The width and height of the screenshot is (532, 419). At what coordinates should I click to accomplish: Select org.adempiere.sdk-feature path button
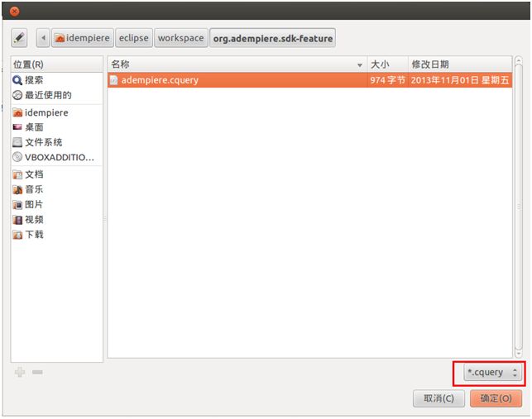tap(273, 38)
